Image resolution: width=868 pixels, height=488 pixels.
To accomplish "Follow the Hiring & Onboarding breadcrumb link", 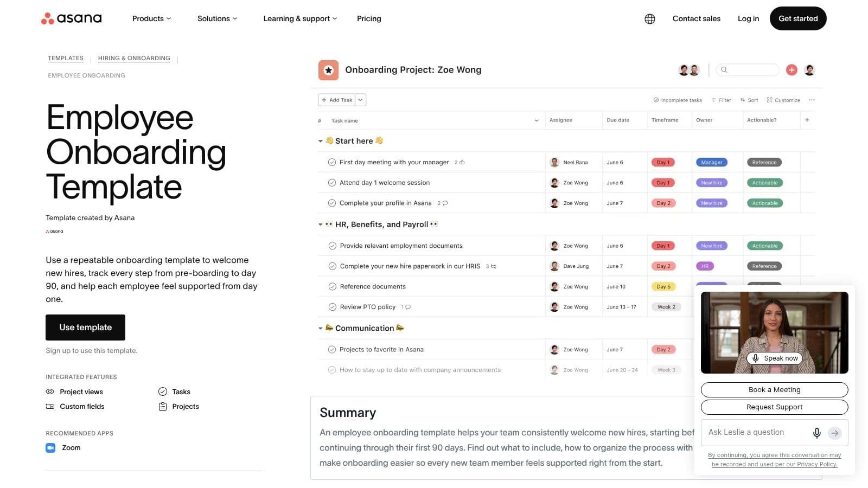I will [134, 58].
